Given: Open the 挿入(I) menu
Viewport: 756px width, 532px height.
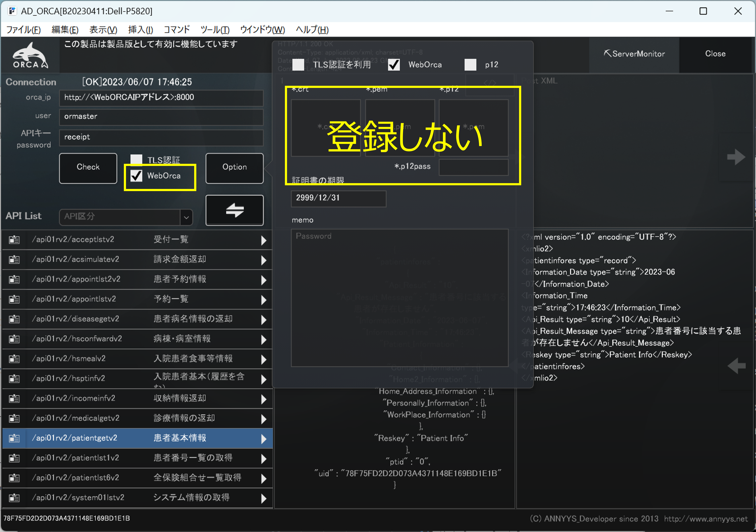Looking at the screenshot, I should [x=141, y=30].
